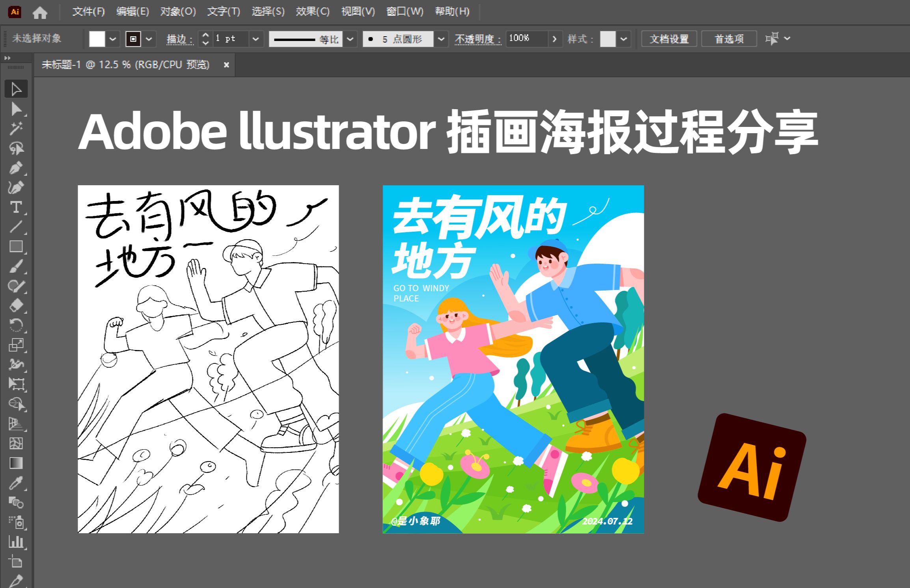Image resolution: width=910 pixels, height=588 pixels.
Task: Activate the Scale tool
Action: point(16,345)
